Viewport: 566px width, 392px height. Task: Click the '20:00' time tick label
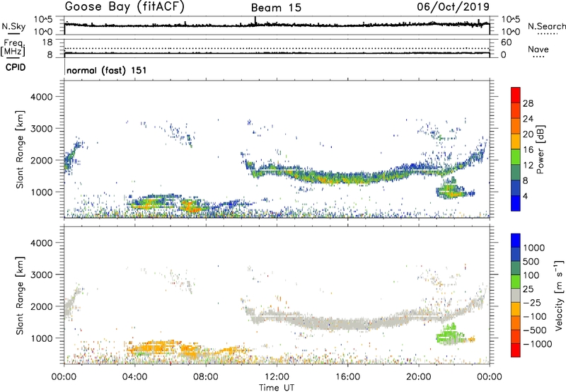(419, 377)
